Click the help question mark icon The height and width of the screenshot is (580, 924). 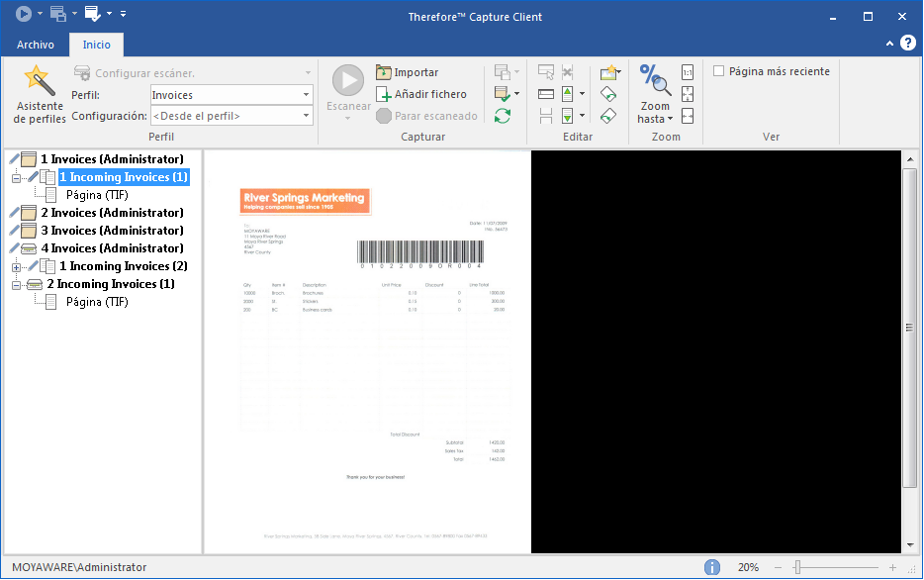[x=908, y=43]
